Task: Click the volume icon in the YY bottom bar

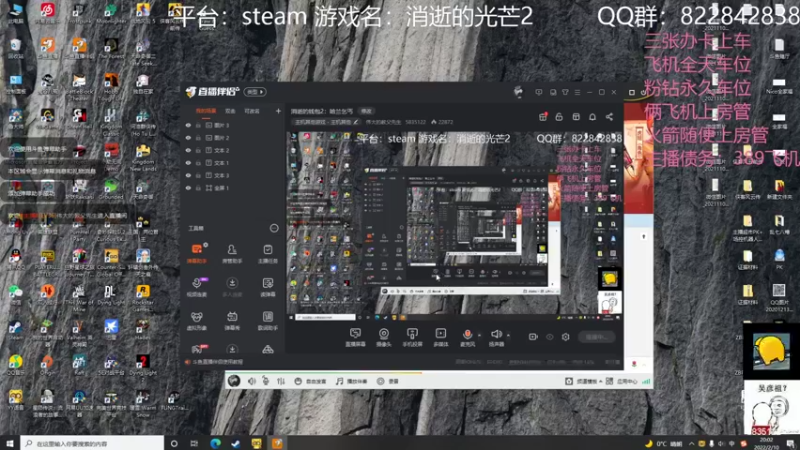Action: coord(252,381)
